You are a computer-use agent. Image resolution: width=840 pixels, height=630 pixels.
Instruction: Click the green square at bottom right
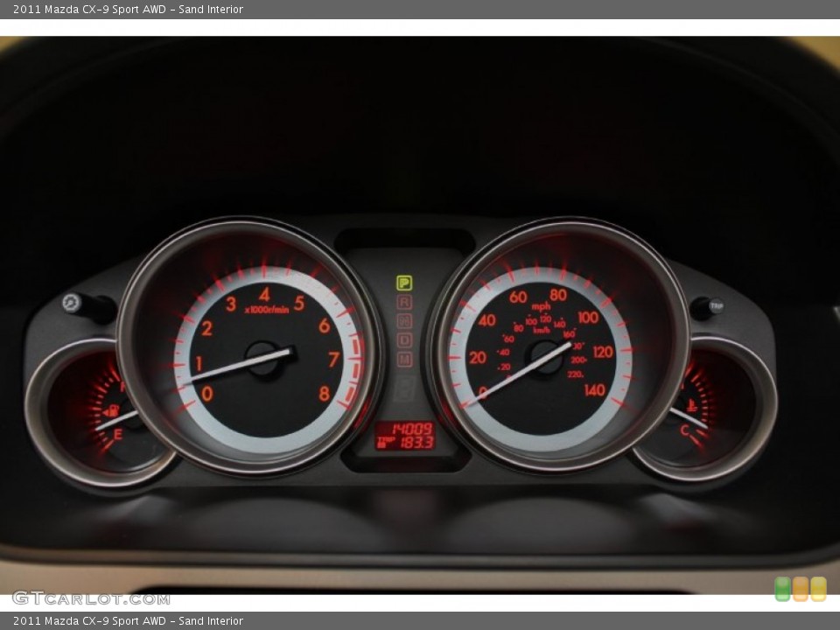pyautogui.click(x=782, y=589)
